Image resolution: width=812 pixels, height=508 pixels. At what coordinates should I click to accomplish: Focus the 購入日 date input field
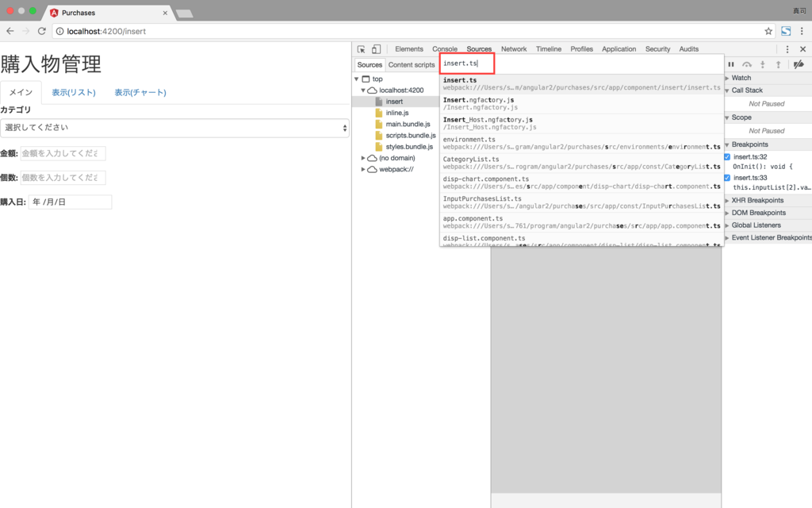tap(70, 202)
